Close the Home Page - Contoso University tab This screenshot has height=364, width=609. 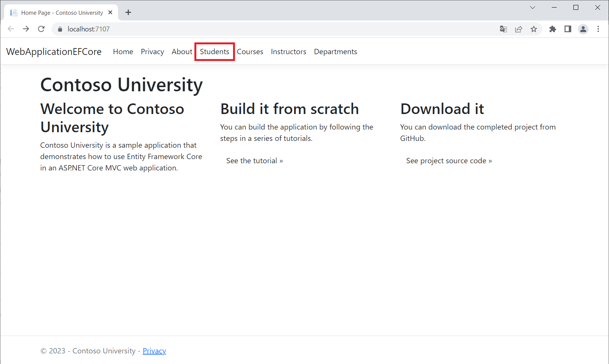[110, 12]
